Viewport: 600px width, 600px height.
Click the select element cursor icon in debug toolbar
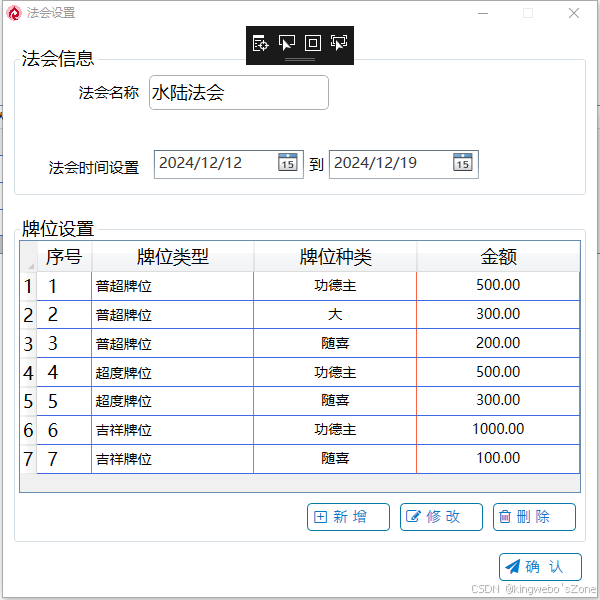[x=287, y=42]
